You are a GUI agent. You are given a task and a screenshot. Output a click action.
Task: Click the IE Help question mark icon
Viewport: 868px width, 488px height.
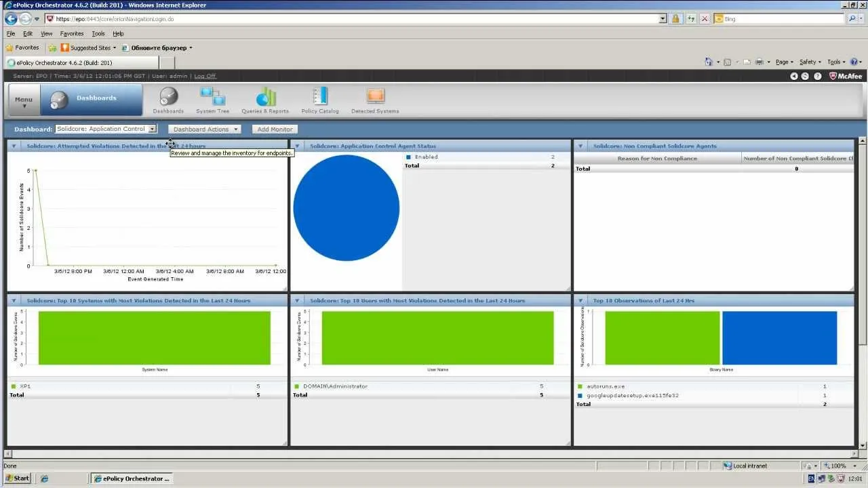[854, 62]
